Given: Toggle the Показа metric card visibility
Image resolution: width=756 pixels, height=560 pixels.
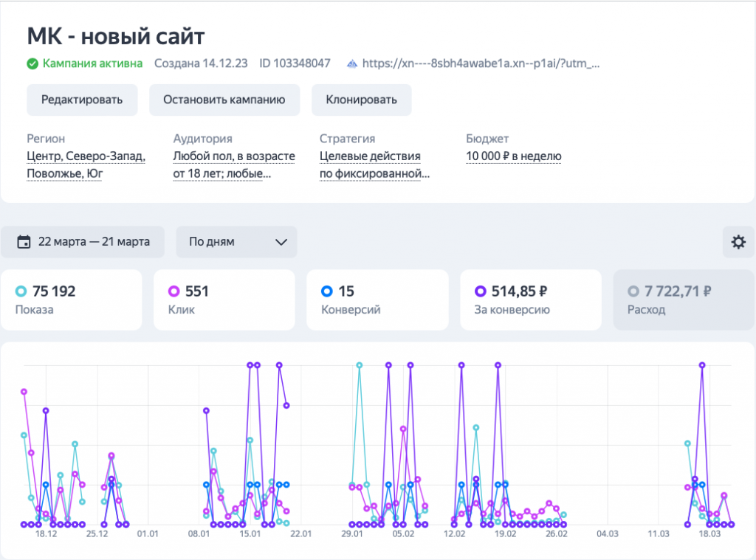Looking at the screenshot, I should [72, 300].
